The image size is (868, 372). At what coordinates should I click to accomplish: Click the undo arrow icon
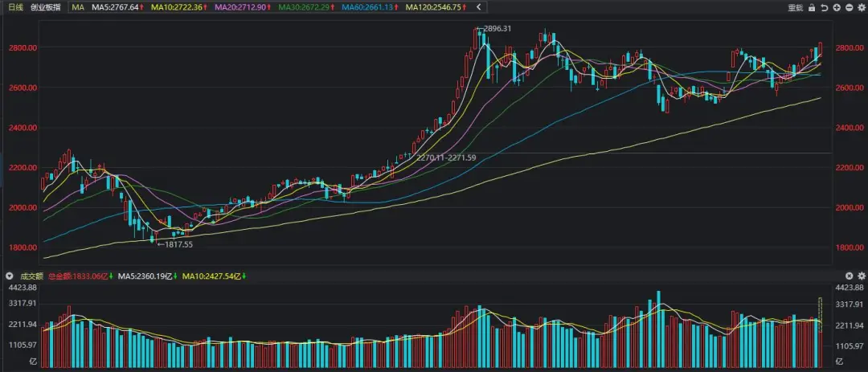pos(825,8)
